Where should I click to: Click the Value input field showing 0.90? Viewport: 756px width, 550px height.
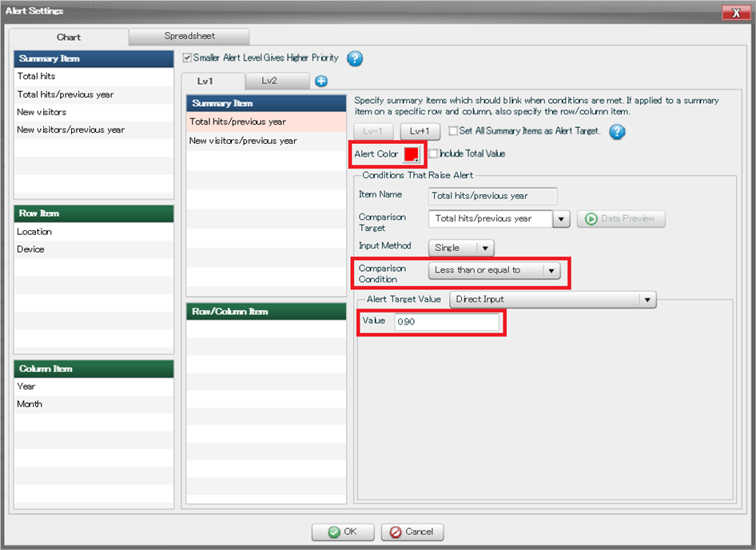coord(447,322)
